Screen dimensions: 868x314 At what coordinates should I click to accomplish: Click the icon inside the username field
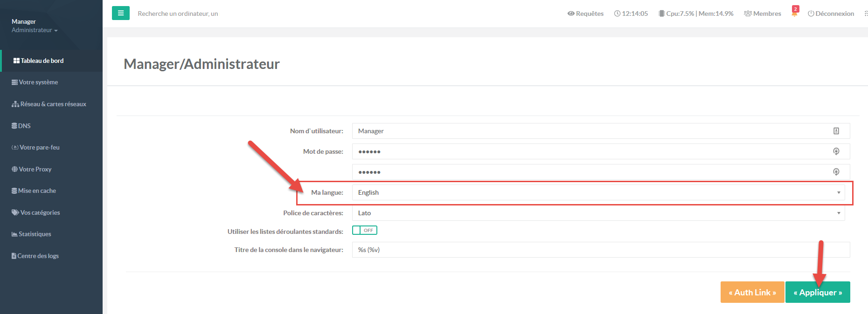[x=836, y=131]
